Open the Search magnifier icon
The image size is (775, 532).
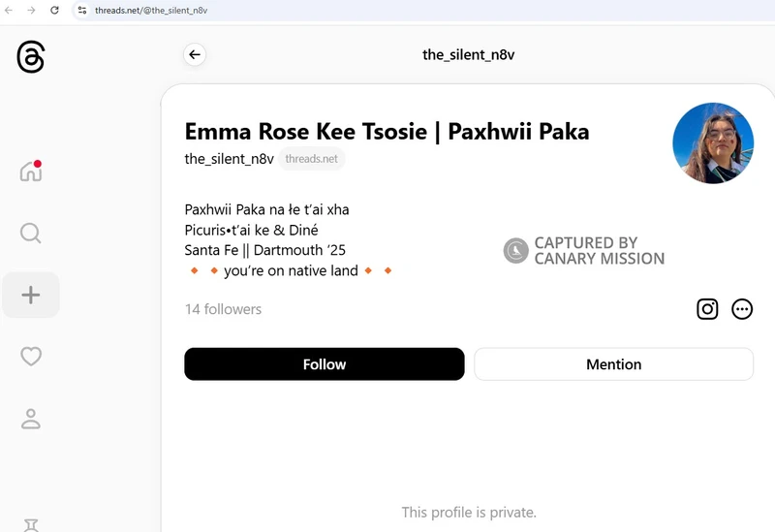coord(31,234)
